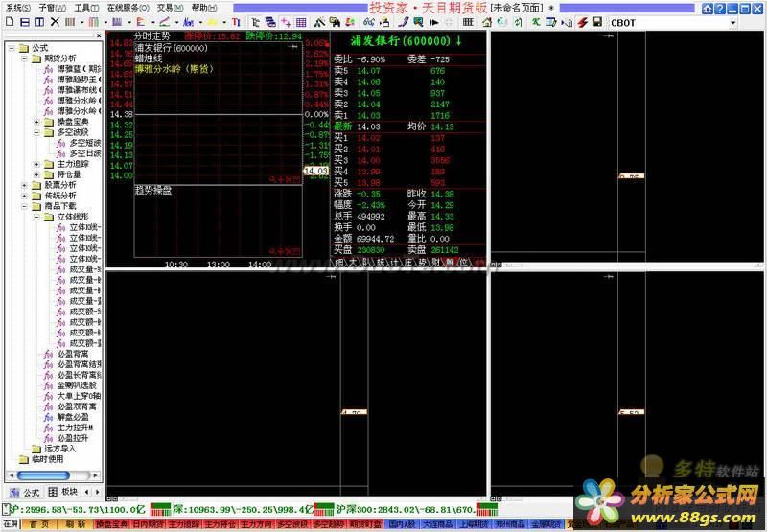The height and width of the screenshot is (532, 767).
Task: Collapse the 期货分析 tree folder
Action: coord(24,58)
